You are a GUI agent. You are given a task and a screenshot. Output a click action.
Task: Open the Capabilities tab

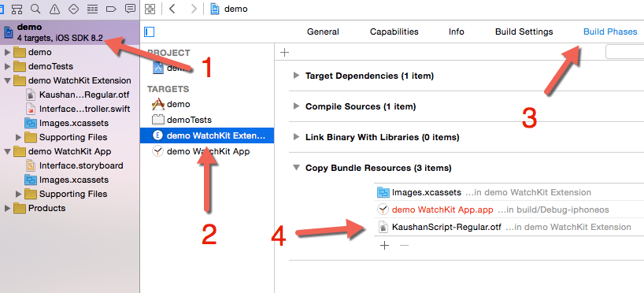pyautogui.click(x=394, y=32)
